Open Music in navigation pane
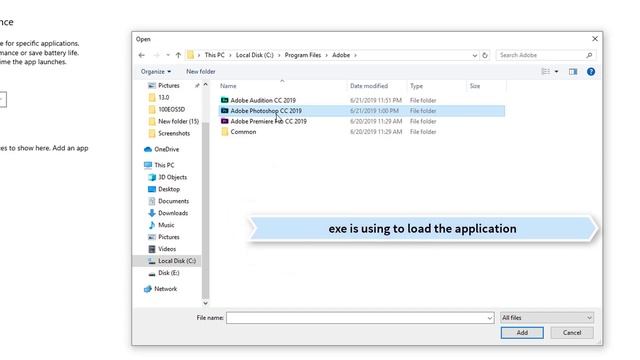This screenshot has height=360, width=640. [166, 225]
